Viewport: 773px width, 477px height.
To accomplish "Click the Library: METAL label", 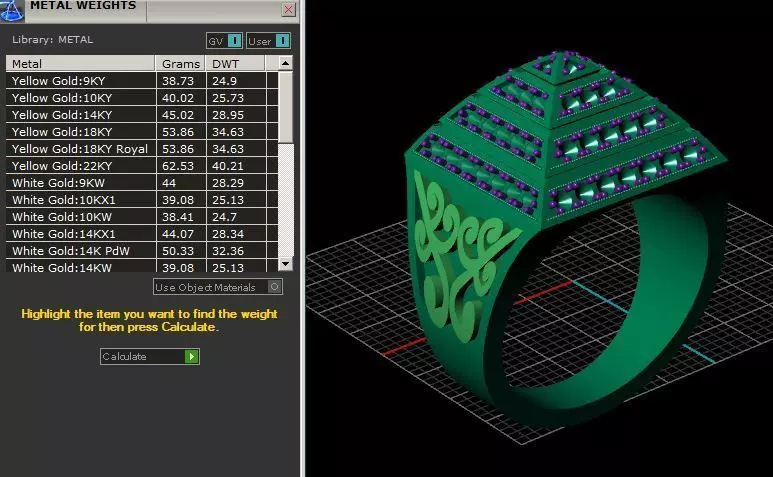I will 52,40.
